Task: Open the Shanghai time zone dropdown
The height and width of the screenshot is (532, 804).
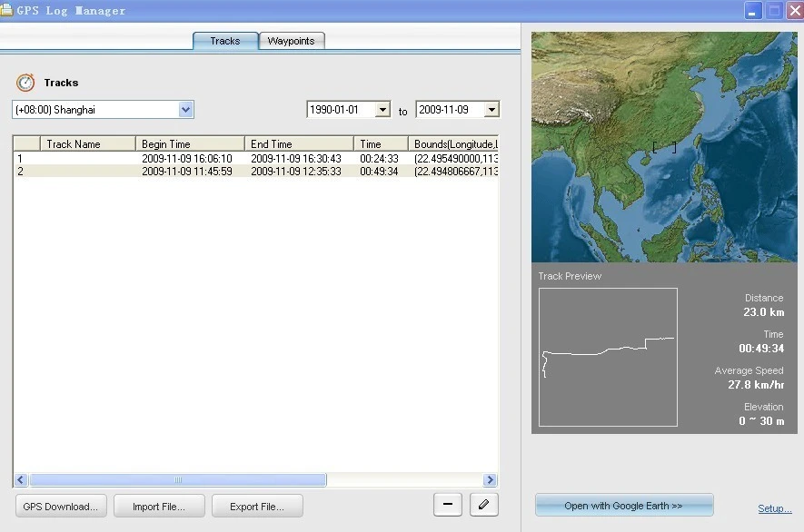Action: click(x=185, y=109)
